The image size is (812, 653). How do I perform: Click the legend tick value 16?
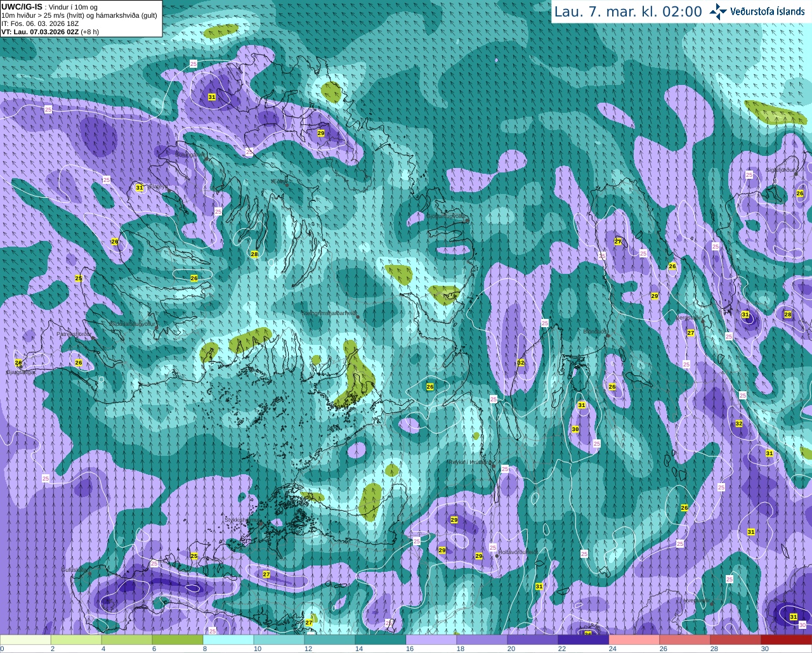coord(410,649)
